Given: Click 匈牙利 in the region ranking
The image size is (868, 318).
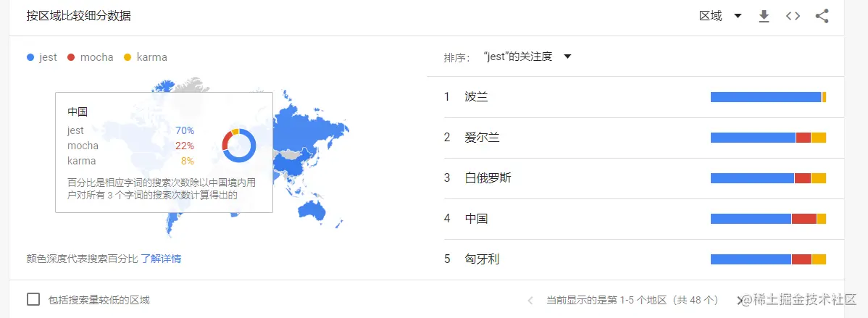Looking at the screenshot, I should click(x=482, y=259).
